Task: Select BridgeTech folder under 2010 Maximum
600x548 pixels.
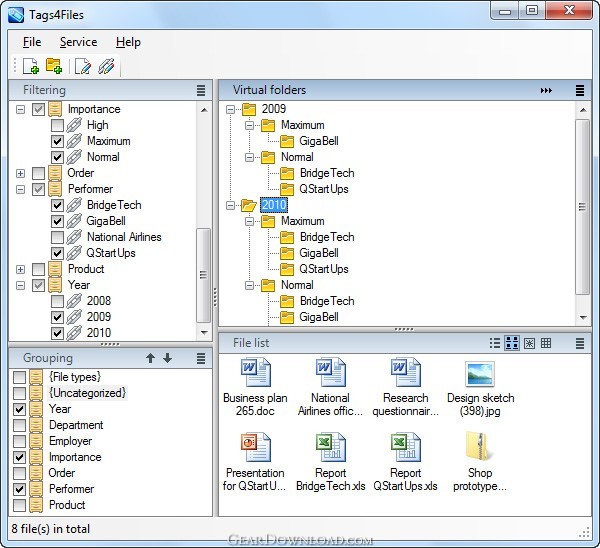Action: (x=327, y=237)
